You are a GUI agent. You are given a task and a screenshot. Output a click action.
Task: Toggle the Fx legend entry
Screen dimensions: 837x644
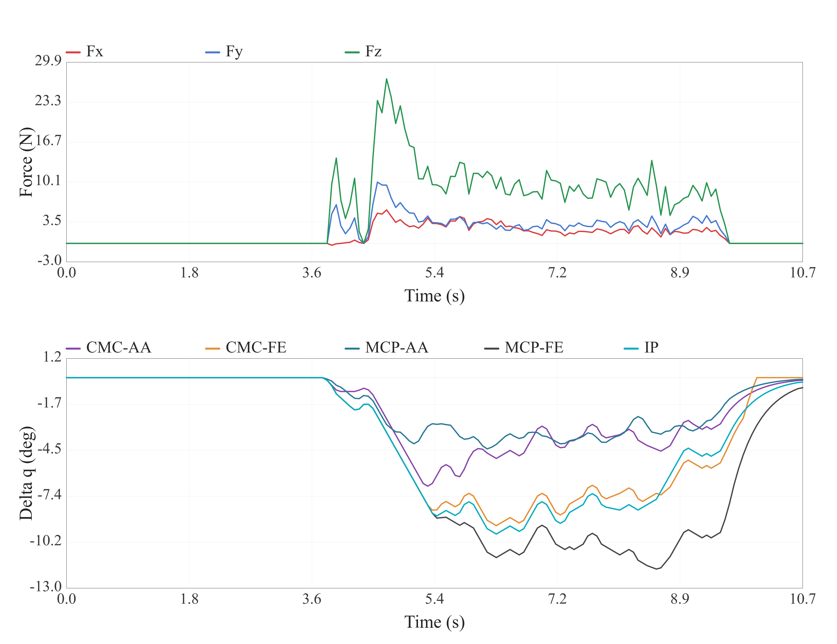[x=85, y=51]
